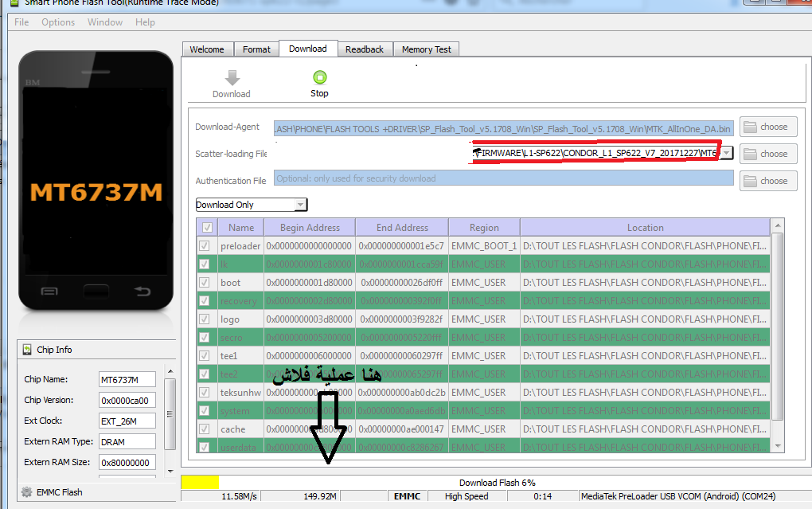Open the Window menu
Screen dimensions: 812x509
[x=105, y=22]
